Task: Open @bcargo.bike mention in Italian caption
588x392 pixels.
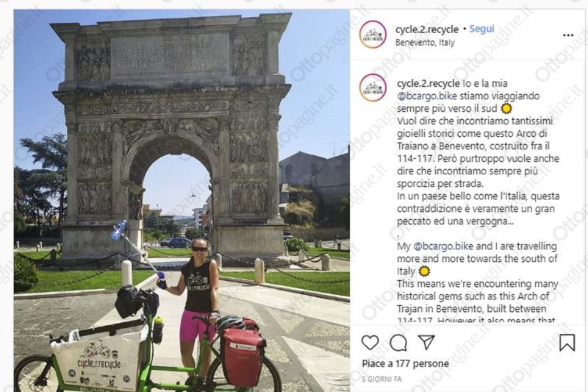Action: (x=427, y=96)
